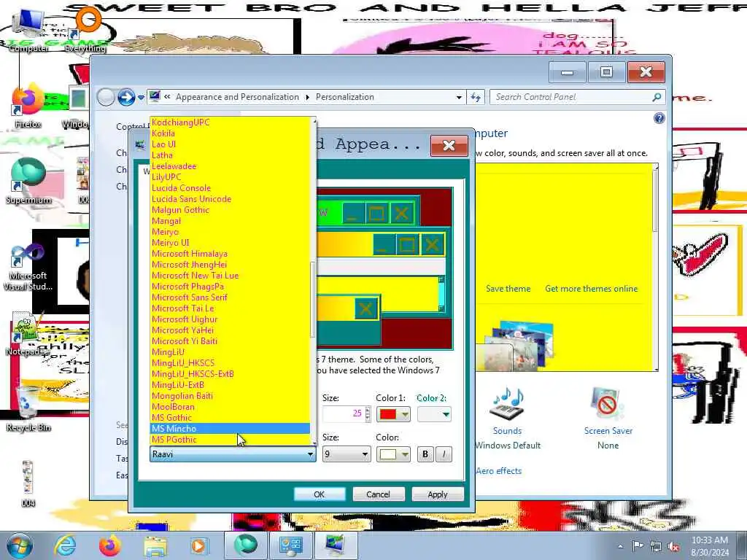The width and height of the screenshot is (747, 560).
Task: Open the Color 2 swatch dropdown
Action: 434,414
